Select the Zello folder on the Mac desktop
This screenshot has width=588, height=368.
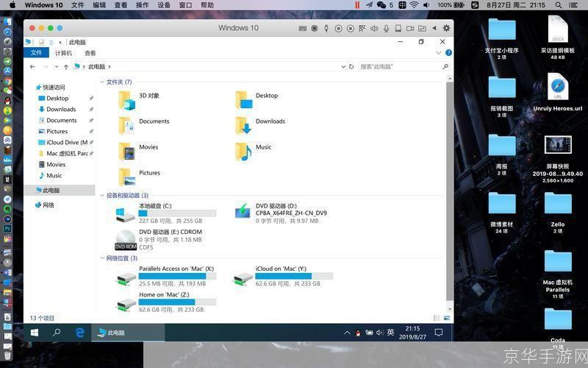coord(558,212)
